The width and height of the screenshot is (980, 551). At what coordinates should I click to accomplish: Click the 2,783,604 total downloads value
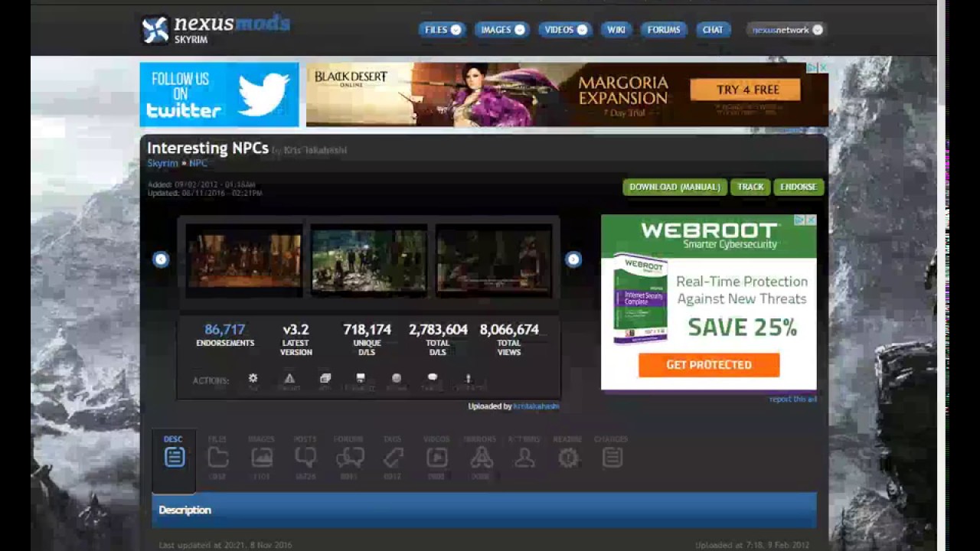click(438, 329)
